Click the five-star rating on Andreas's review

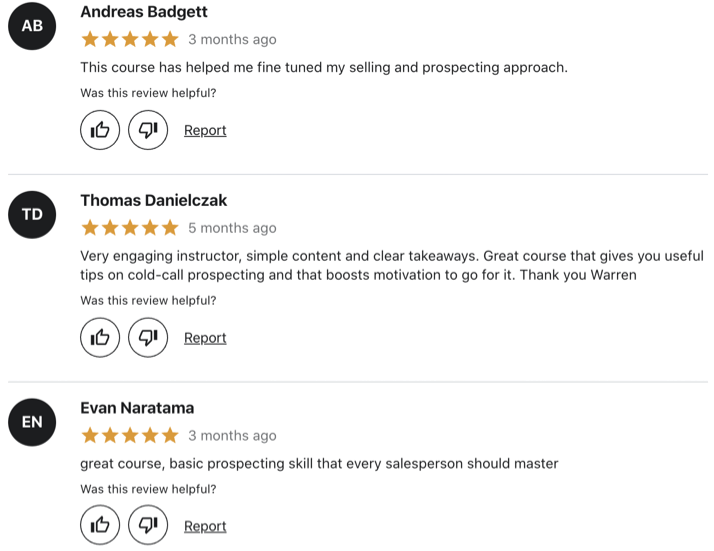point(130,39)
